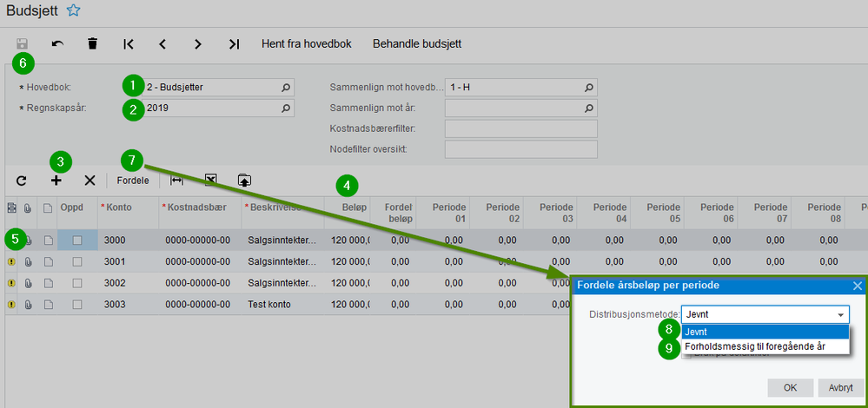Open the Distribusjonsmetode dropdown arrow
868x408 pixels.
pos(841,314)
